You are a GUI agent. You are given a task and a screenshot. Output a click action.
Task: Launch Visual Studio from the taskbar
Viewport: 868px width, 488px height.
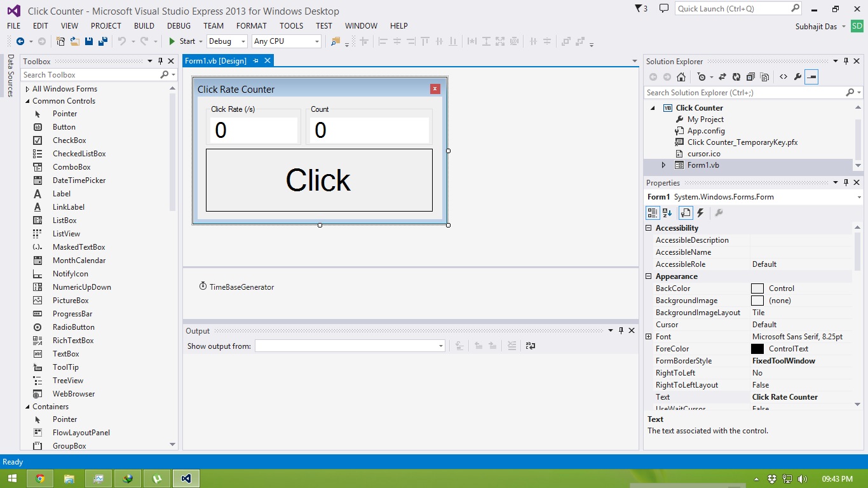pyautogui.click(x=186, y=478)
